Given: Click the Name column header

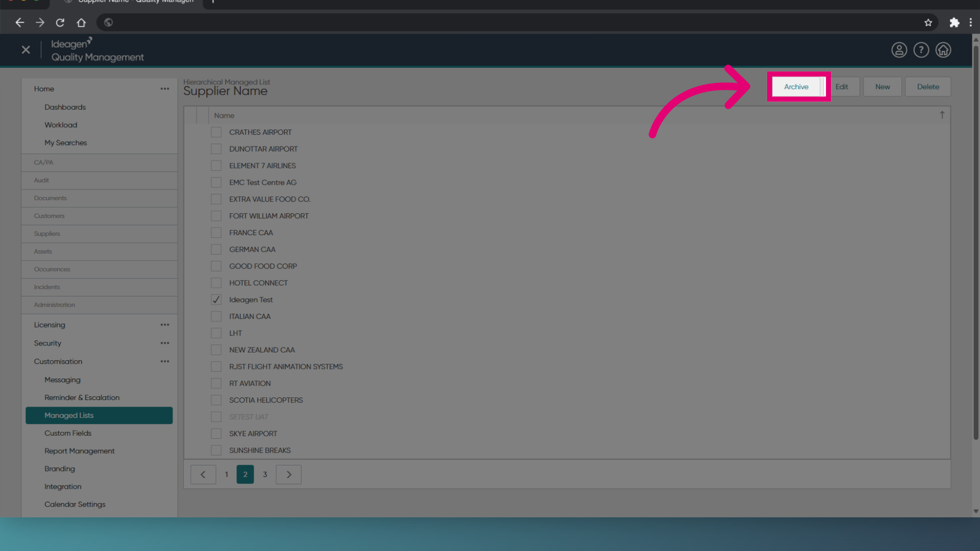Looking at the screenshot, I should coord(224,116).
